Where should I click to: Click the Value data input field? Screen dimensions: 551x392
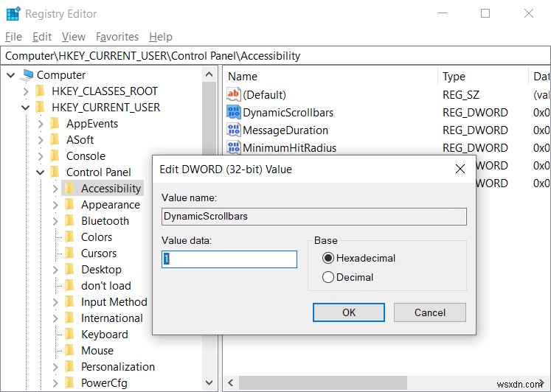click(229, 259)
